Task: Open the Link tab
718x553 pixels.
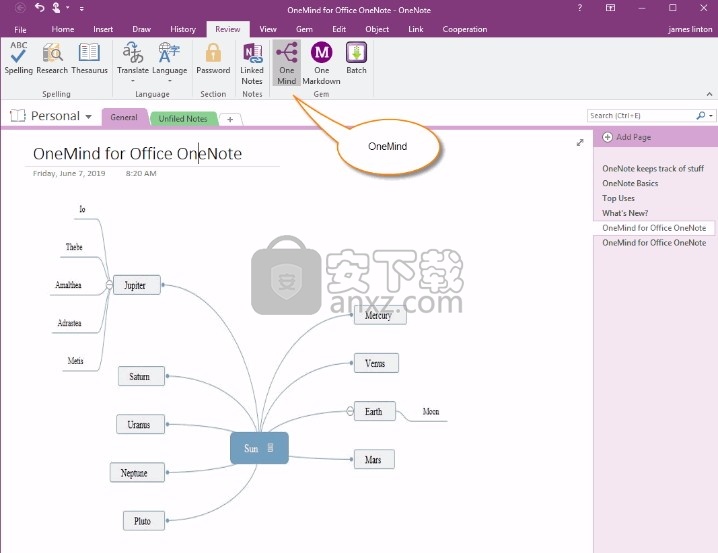Action: (416, 29)
